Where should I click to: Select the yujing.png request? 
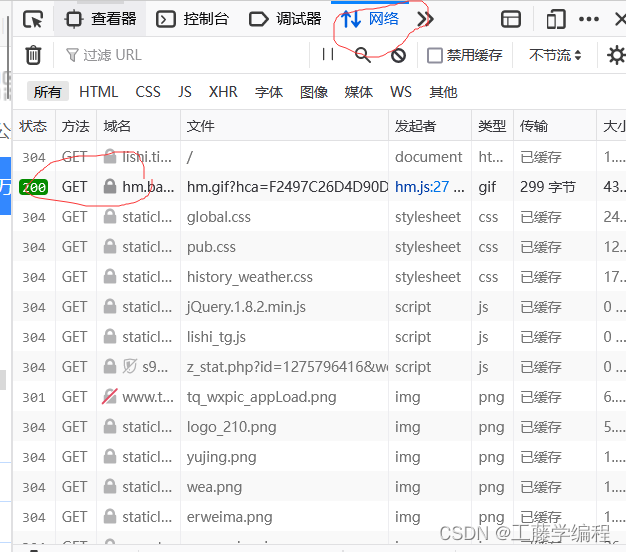[x=221, y=457]
